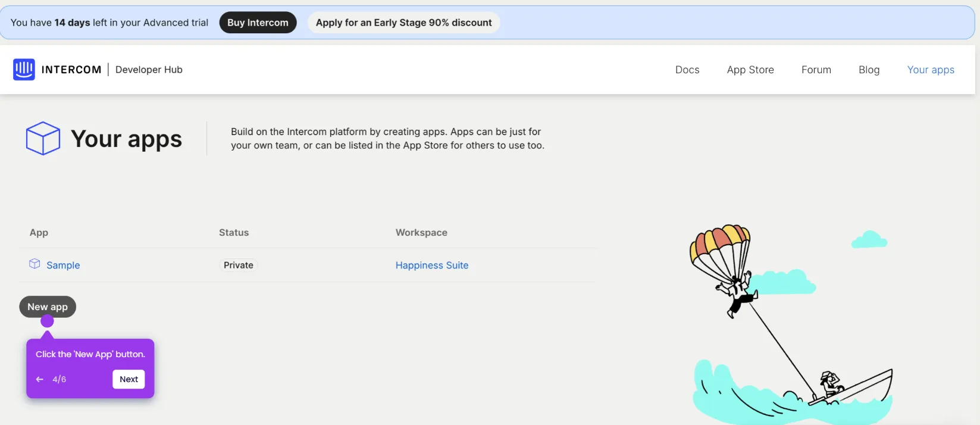Select the Your apps nav link
The height and width of the screenshot is (425, 980).
pyautogui.click(x=931, y=70)
